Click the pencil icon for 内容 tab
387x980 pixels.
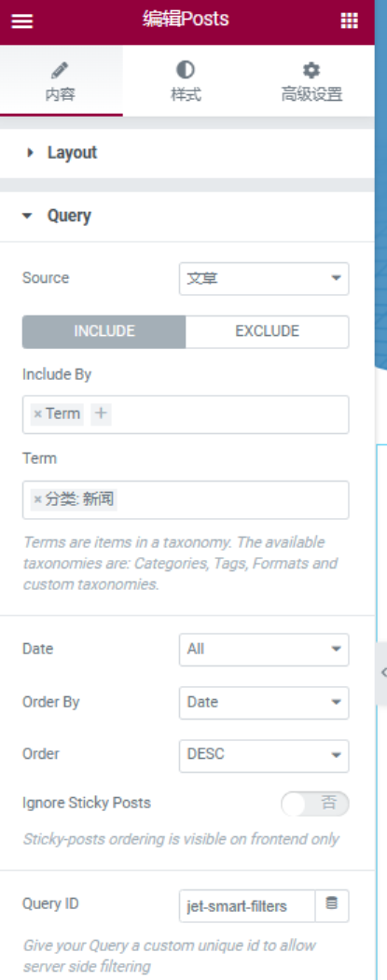coord(61,70)
